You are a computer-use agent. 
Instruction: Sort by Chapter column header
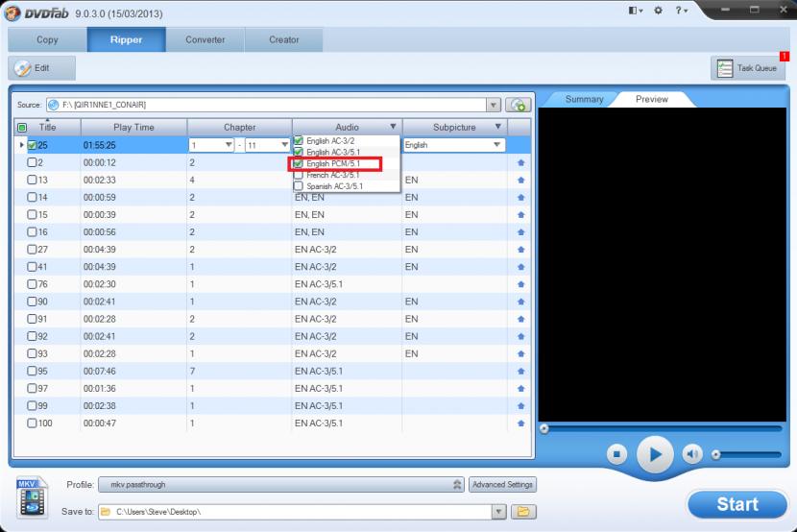pos(239,127)
